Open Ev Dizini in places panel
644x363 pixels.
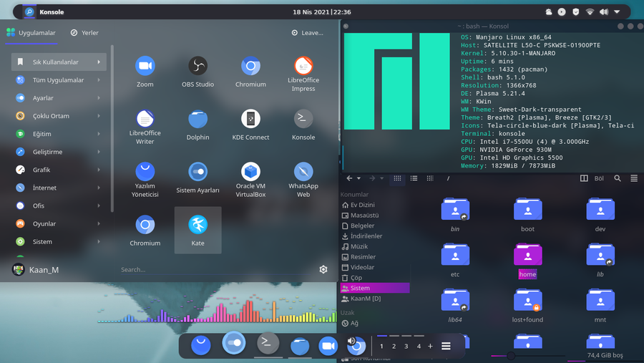coord(362,205)
